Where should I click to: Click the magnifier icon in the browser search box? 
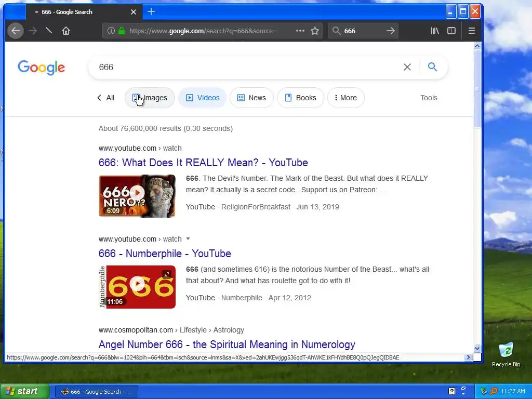point(336,31)
